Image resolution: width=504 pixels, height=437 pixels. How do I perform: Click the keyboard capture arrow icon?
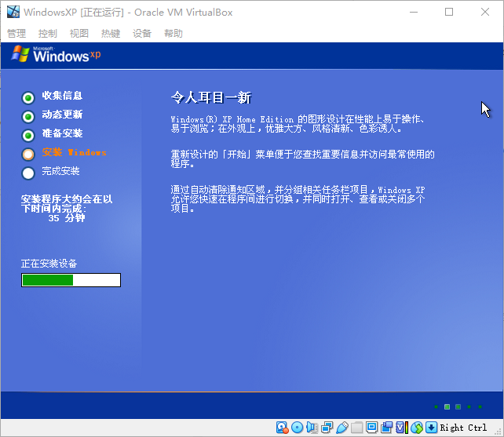coord(431,428)
